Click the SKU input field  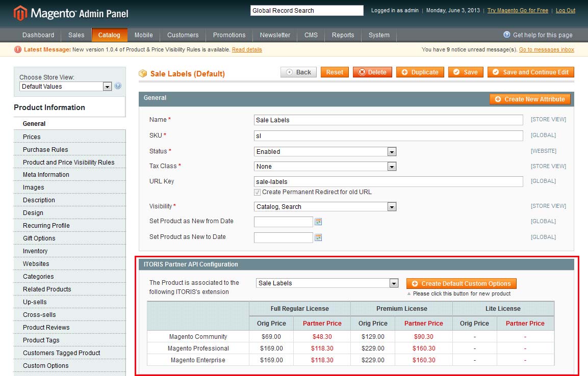coord(388,136)
